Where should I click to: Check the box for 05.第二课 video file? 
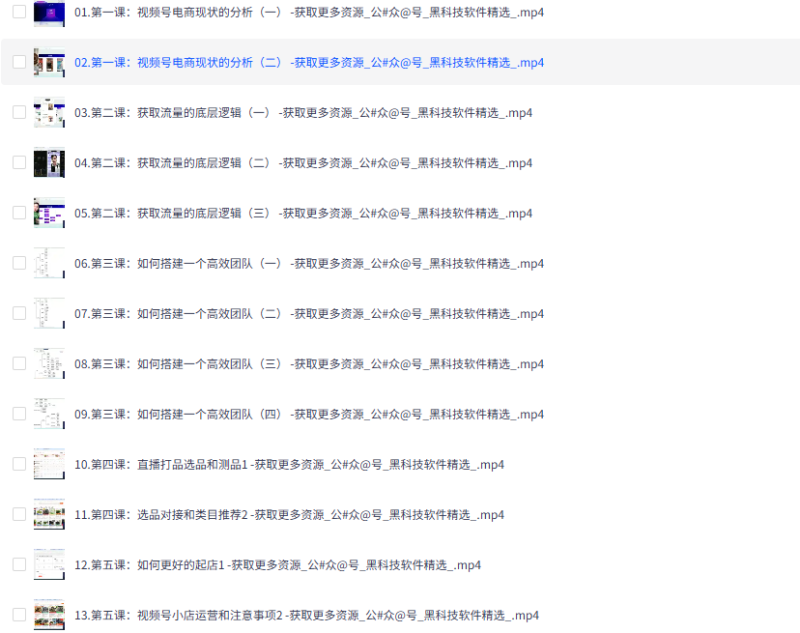[x=19, y=212]
